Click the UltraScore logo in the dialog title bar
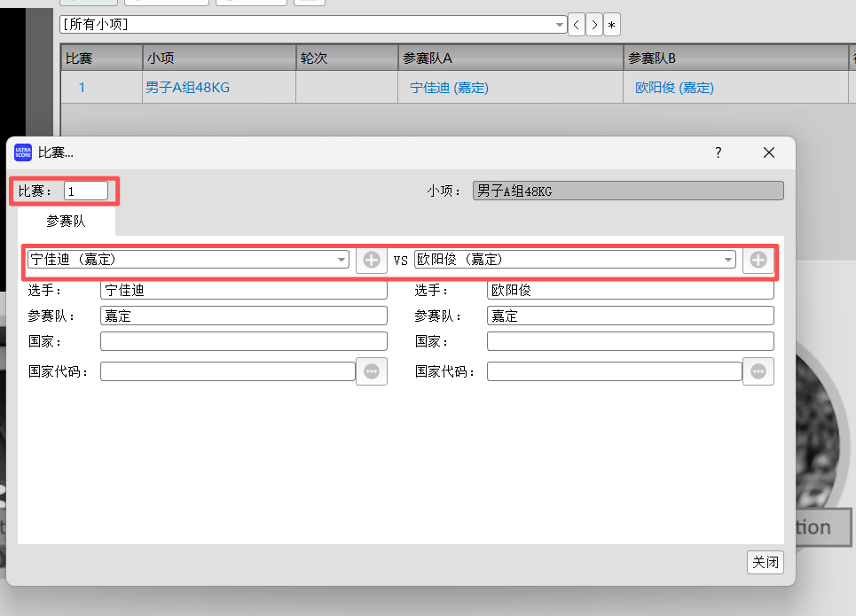 [22, 152]
